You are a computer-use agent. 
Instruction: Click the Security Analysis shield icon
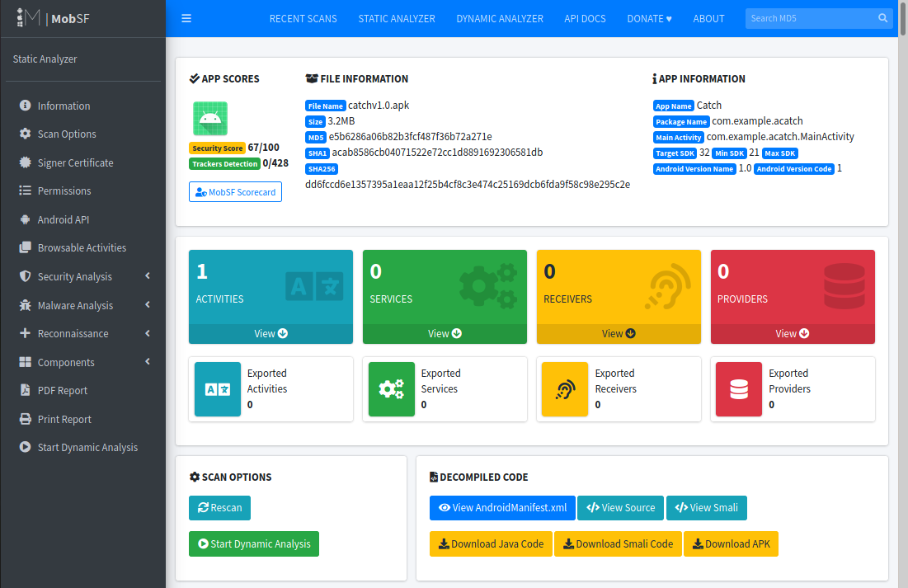pyautogui.click(x=25, y=276)
